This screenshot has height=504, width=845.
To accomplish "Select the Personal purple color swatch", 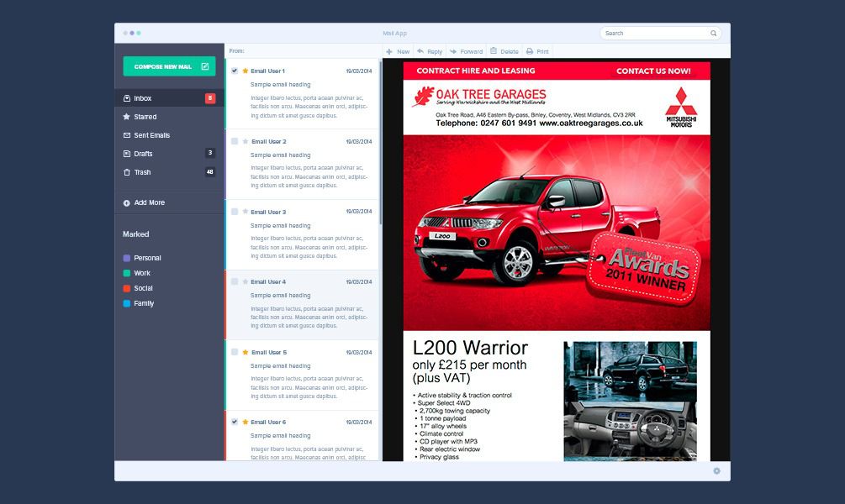I will click(x=127, y=258).
